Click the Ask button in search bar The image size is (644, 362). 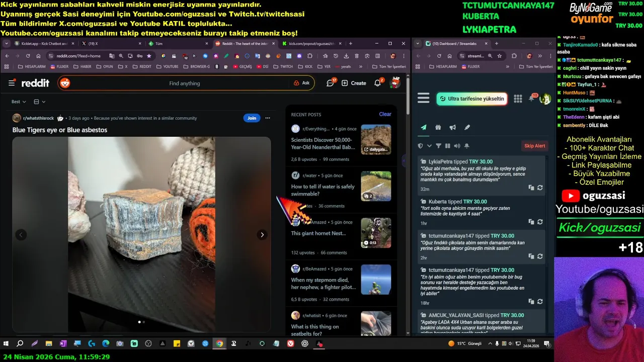point(302,83)
